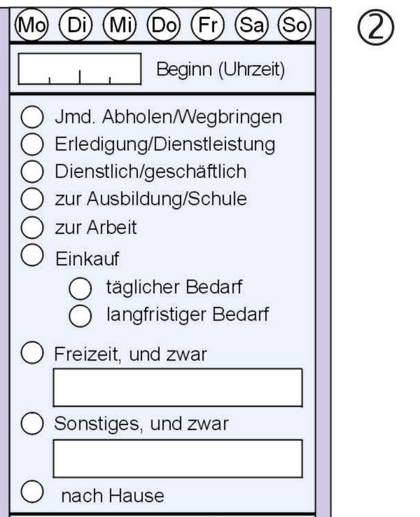Choose Dienstlich/geschäftlich option
Viewport: 420px width, 517px height.
(x=32, y=172)
